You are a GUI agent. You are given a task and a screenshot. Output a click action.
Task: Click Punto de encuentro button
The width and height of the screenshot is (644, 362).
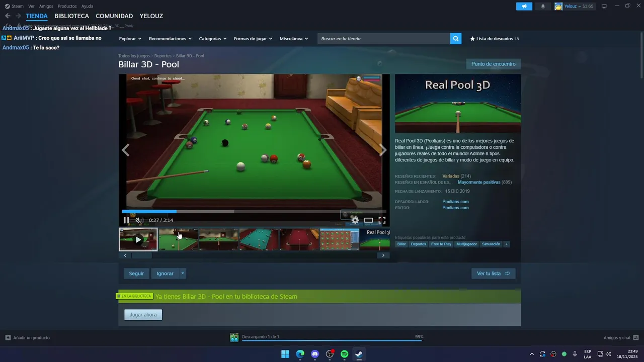(x=493, y=64)
